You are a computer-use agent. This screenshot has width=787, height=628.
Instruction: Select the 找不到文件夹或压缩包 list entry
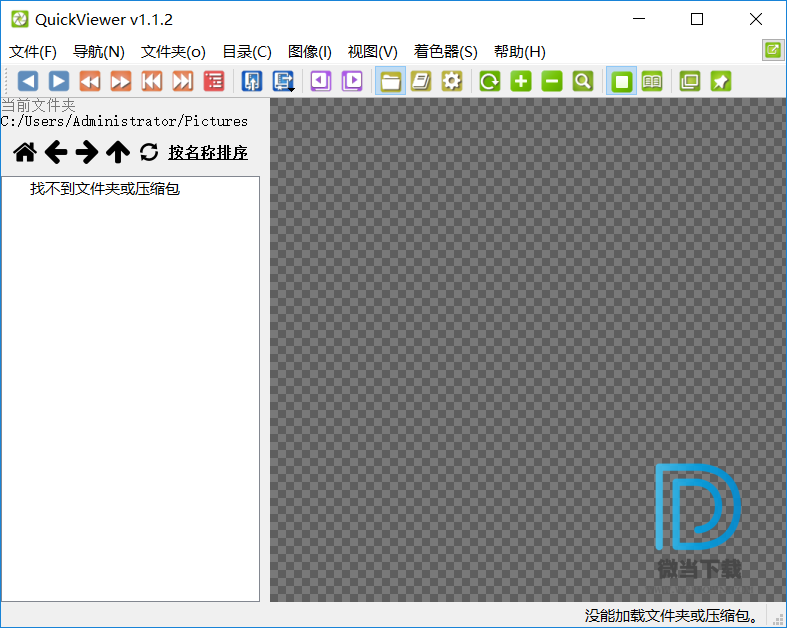[x=105, y=189]
